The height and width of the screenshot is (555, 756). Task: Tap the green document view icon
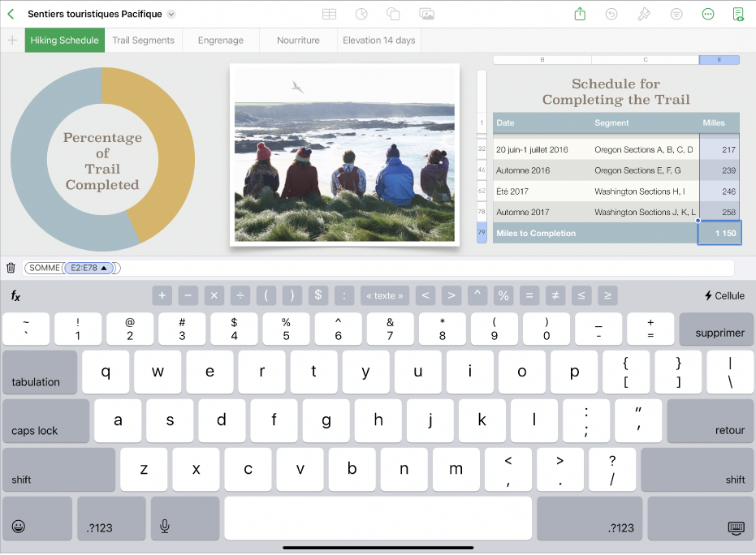[738, 14]
